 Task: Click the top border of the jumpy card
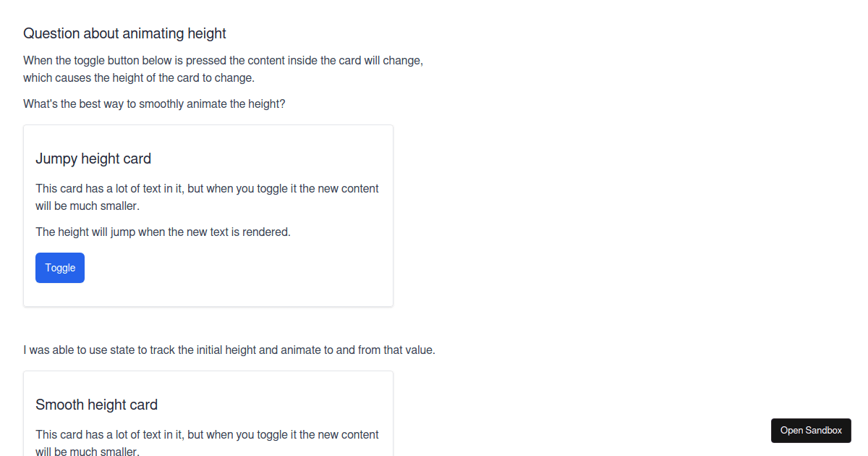tap(208, 125)
